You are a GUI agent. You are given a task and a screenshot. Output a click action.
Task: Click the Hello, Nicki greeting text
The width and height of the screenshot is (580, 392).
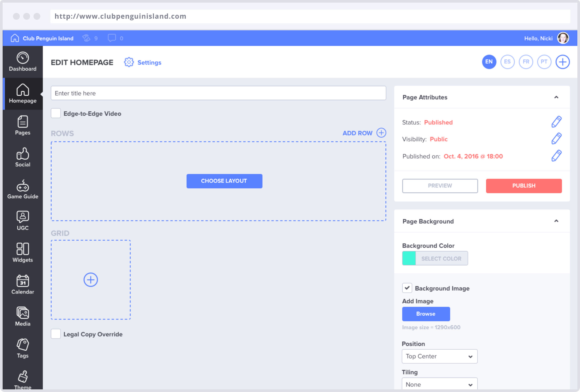click(x=538, y=38)
